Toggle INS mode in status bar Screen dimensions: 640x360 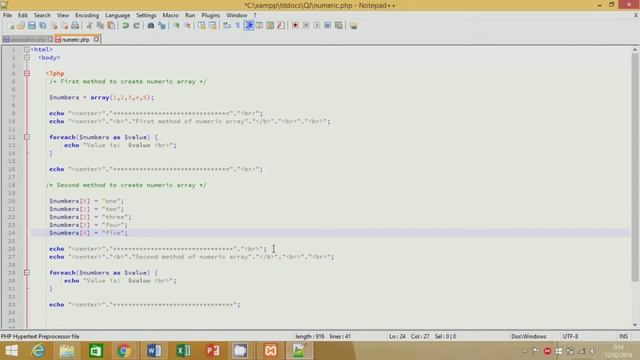pos(623,336)
